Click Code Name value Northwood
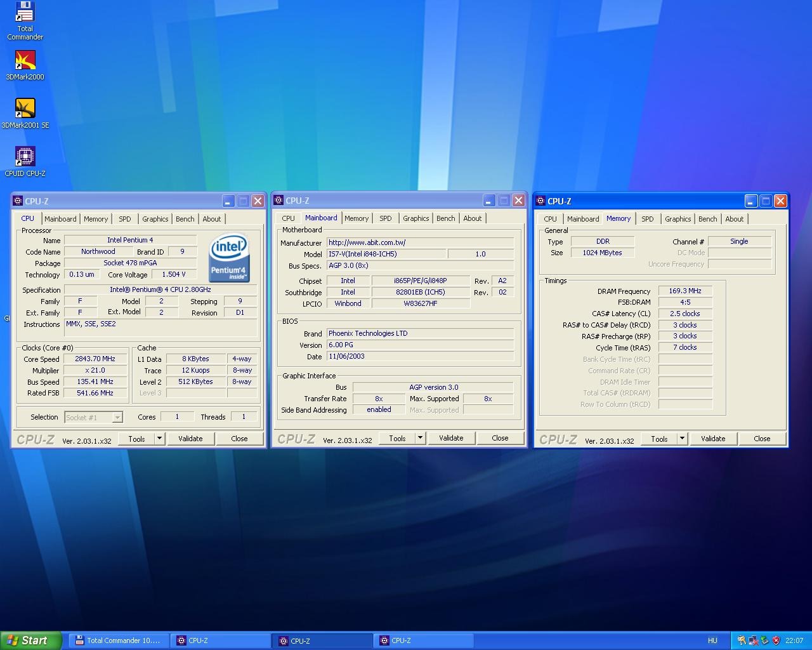812x650 pixels. (98, 252)
